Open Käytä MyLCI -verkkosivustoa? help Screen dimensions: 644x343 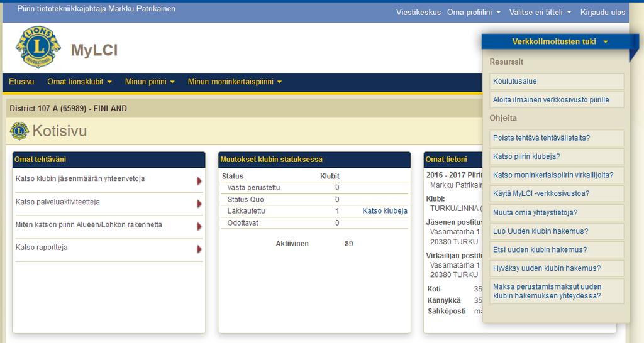tap(557, 193)
